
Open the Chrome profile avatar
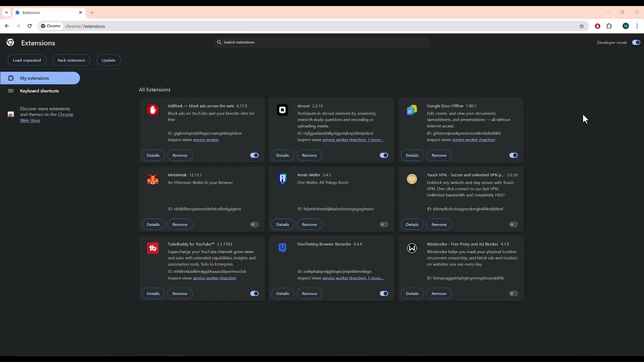point(625,26)
